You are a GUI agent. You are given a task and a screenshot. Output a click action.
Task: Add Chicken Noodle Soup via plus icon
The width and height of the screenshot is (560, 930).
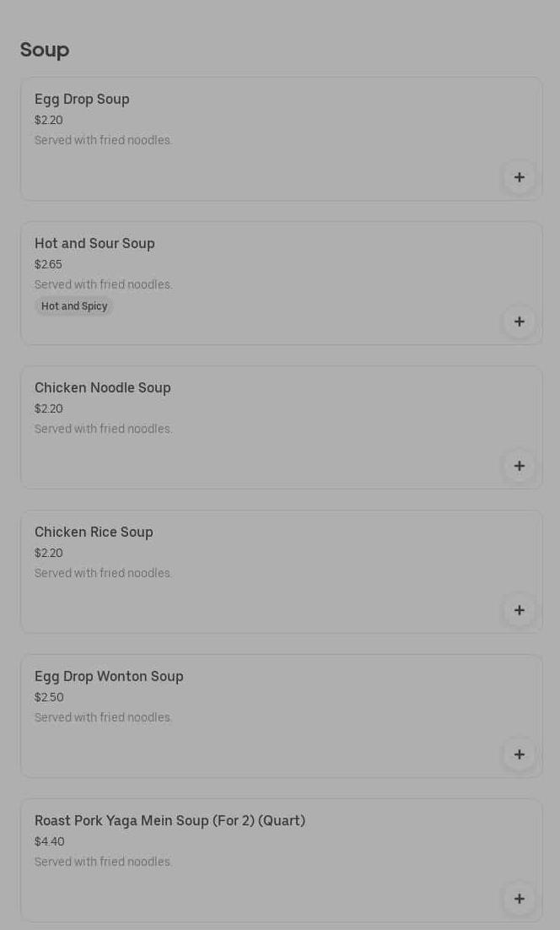[519, 466]
